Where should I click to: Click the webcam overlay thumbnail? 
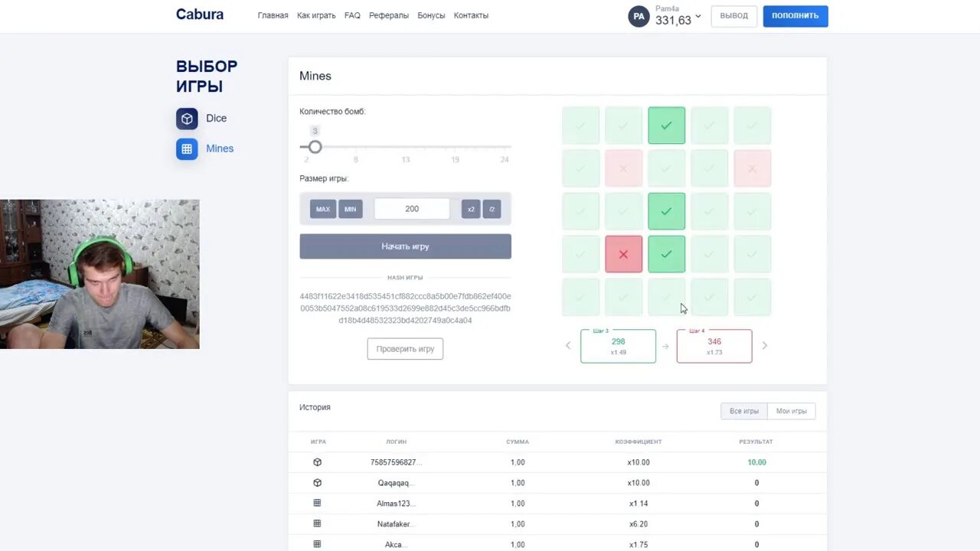(x=100, y=274)
